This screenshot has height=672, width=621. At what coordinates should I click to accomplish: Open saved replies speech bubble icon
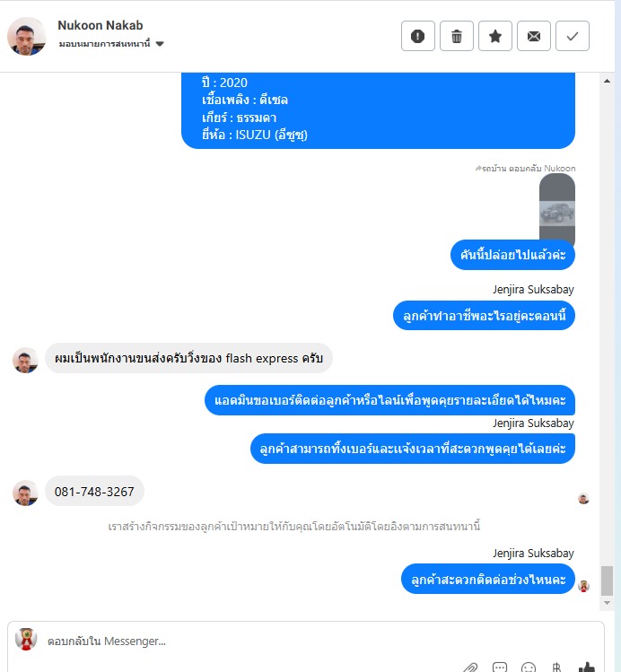[x=500, y=668]
